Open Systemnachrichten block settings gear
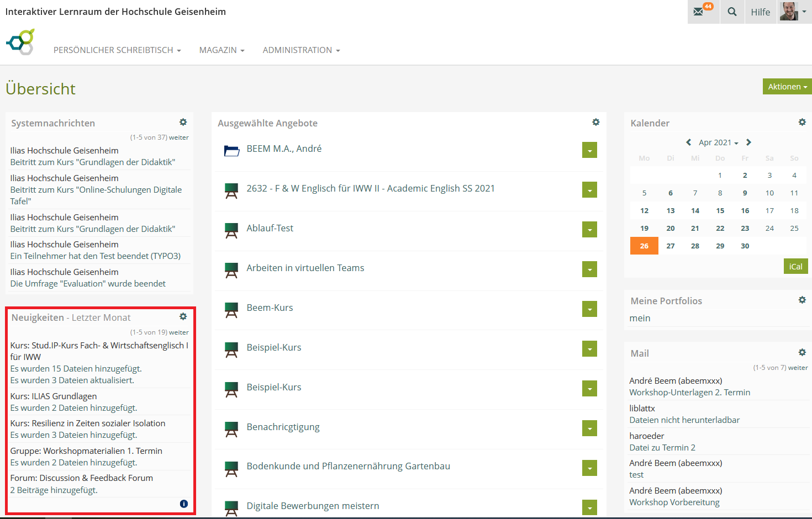The width and height of the screenshot is (812, 519). [x=183, y=122]
